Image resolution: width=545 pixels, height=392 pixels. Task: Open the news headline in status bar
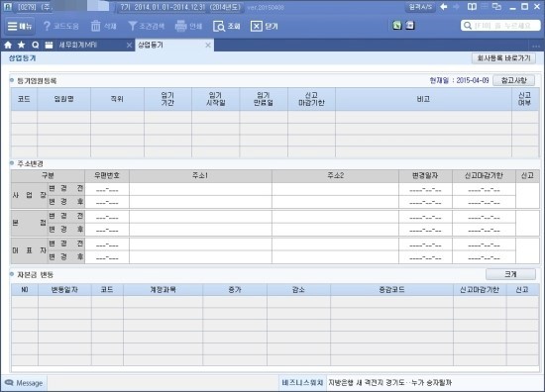(390, 383)
